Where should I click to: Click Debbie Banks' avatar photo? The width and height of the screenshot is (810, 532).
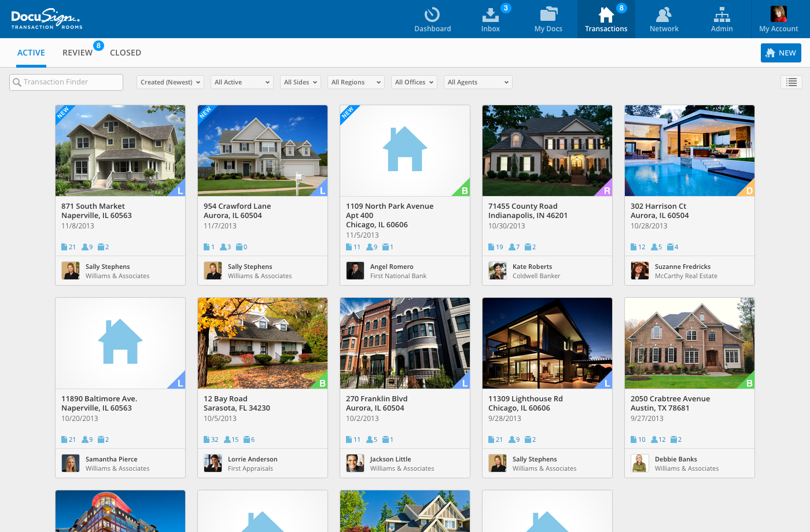[x=640, y=463]
